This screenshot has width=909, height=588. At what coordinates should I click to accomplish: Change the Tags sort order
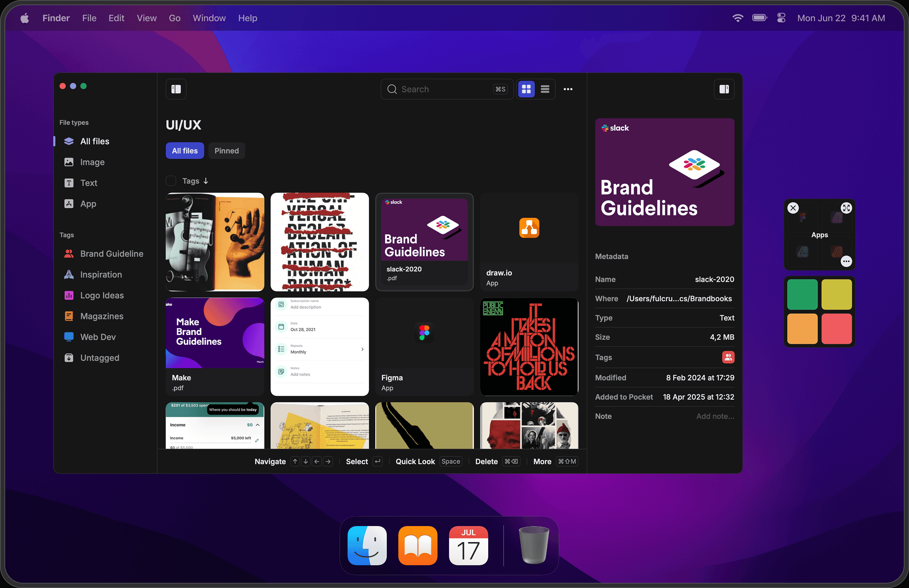195,181
